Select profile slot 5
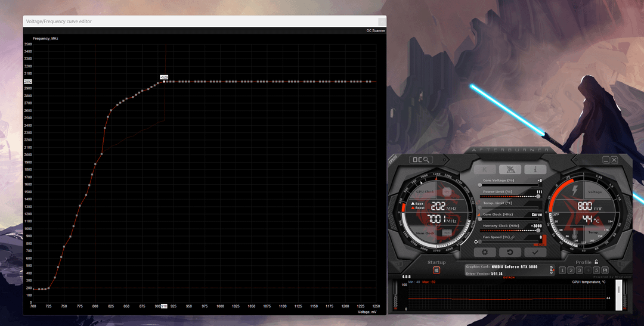The width and height of the screenshot is (644, 326). (596, 271)
